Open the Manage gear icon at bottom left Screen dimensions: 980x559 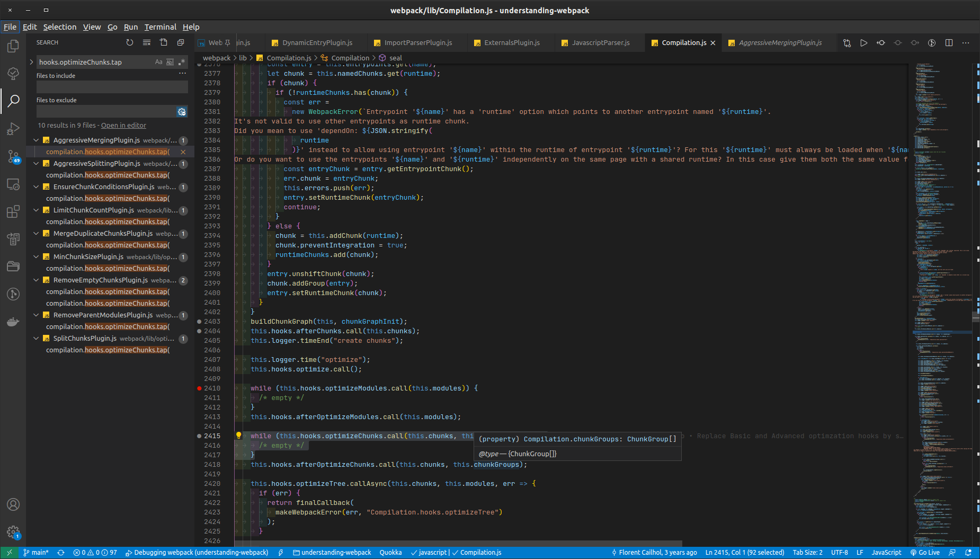pos(13,533)
